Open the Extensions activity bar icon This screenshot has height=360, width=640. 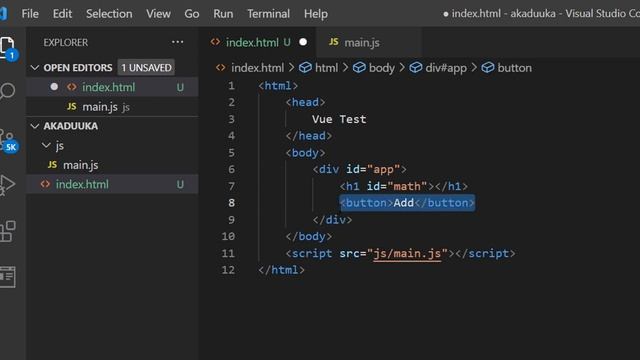pos(7,231)
